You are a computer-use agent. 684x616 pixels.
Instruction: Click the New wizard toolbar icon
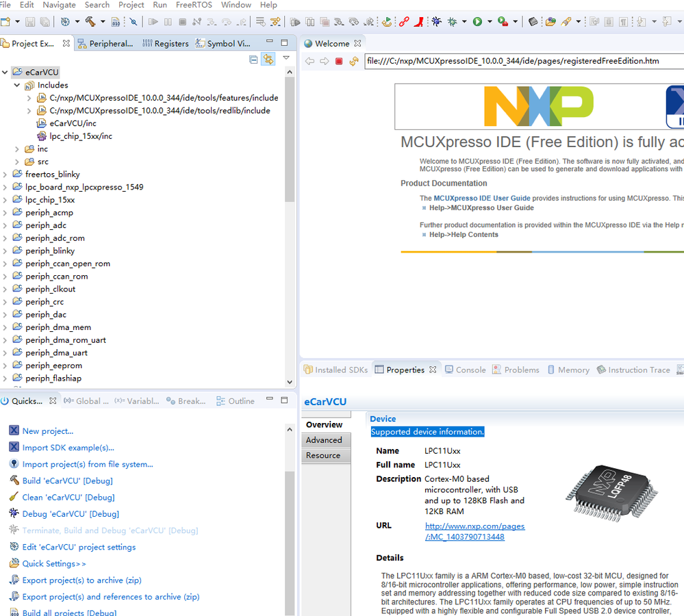5,21
